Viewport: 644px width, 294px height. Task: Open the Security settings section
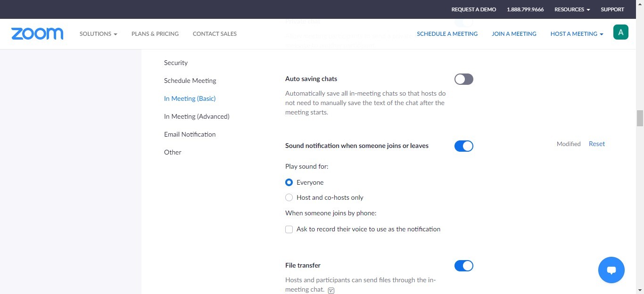pyautogui.click(x=176, y=63)
